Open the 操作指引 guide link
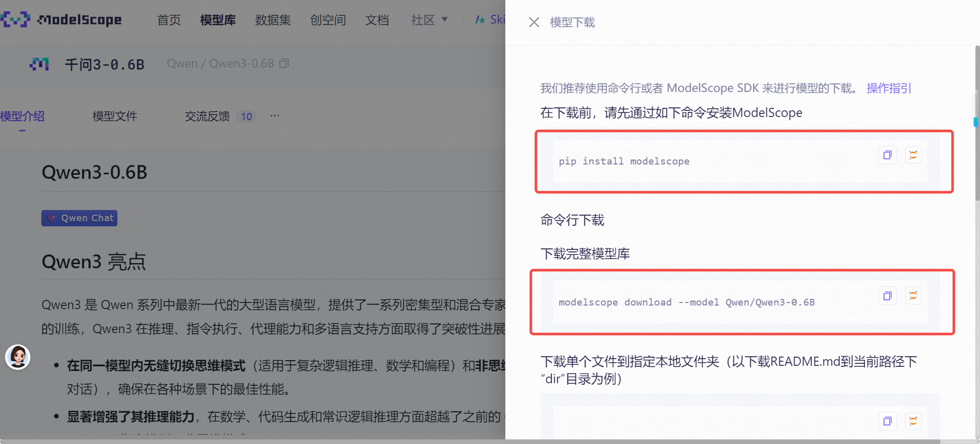980x444 pixels. 889,88
